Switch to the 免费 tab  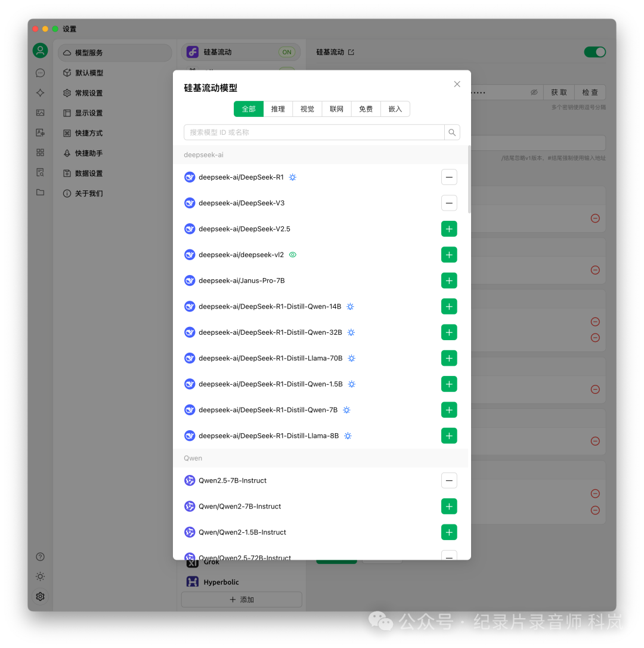(366, 109)
